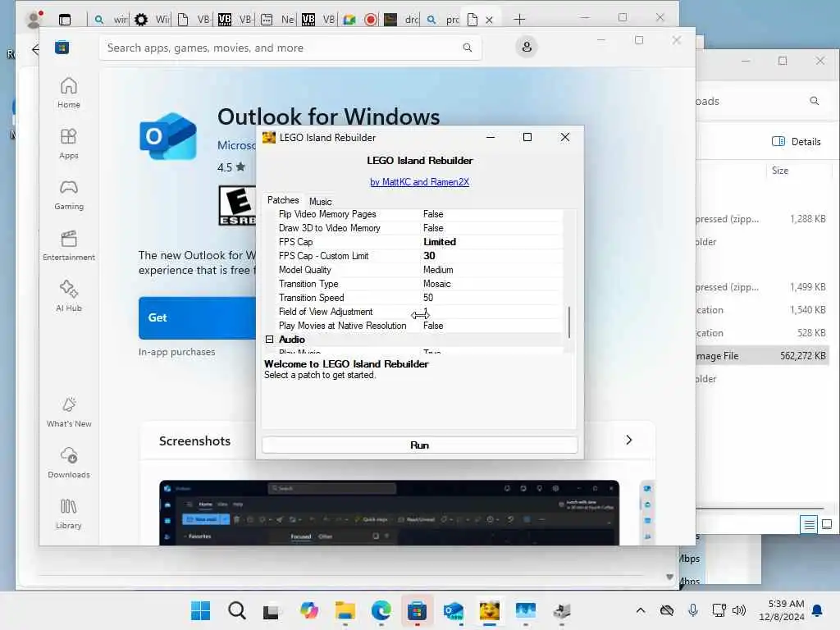Open the 'wir' search browser tab
Image resolution: width=840 pixels, height=630 pixels.
click(112, 20)
